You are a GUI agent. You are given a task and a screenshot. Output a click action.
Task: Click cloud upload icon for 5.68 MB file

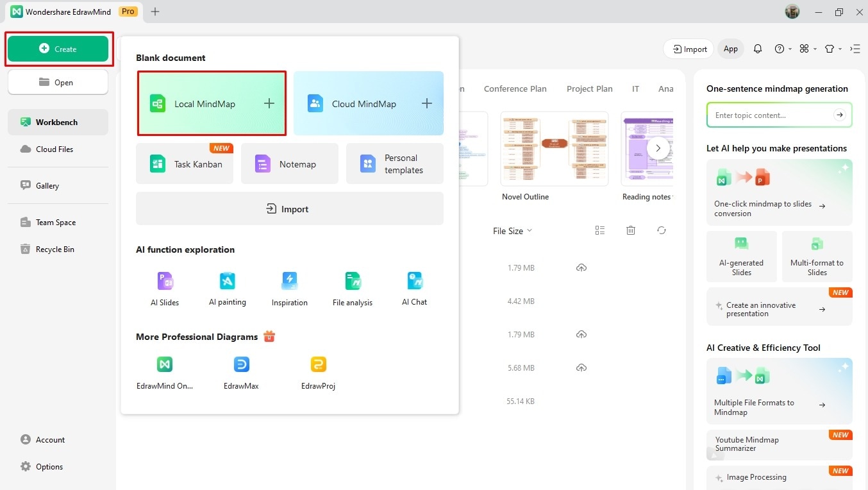[581, 367]
